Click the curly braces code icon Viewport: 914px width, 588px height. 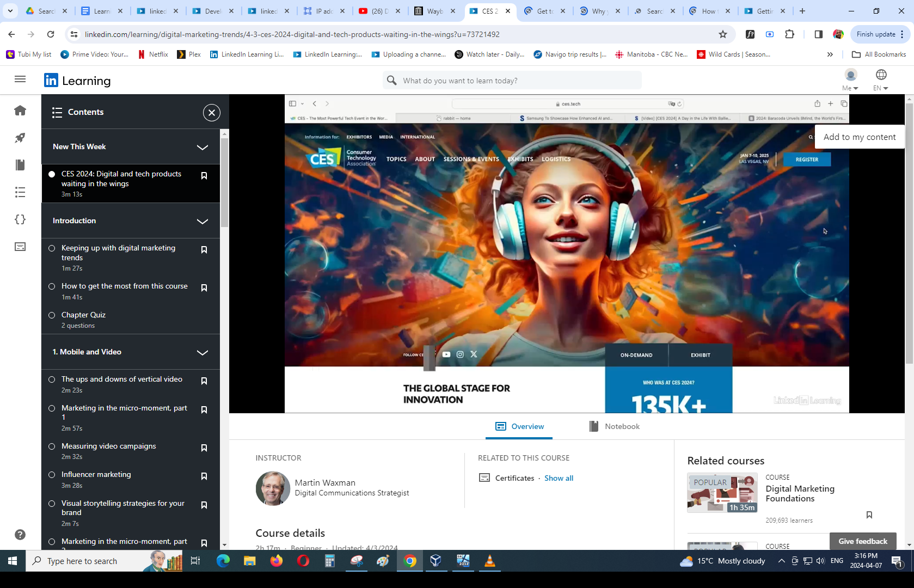(20, 219)
